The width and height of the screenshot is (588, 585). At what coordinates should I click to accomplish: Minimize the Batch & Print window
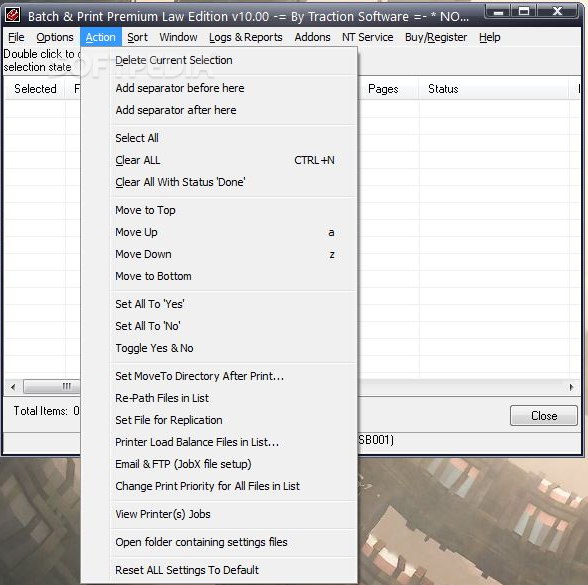pos(498,12)
